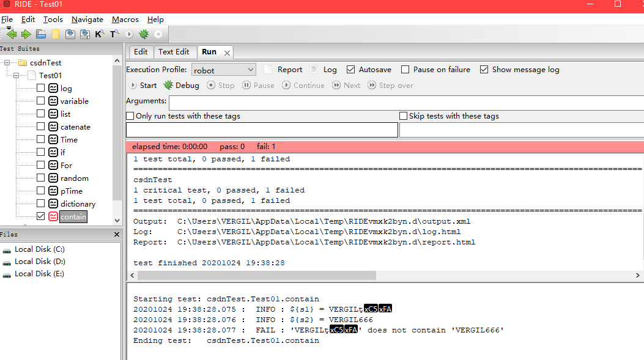This screenshot has height=360, width=644.
Task: Click the Log file icon
Action: tap(314, 70)
